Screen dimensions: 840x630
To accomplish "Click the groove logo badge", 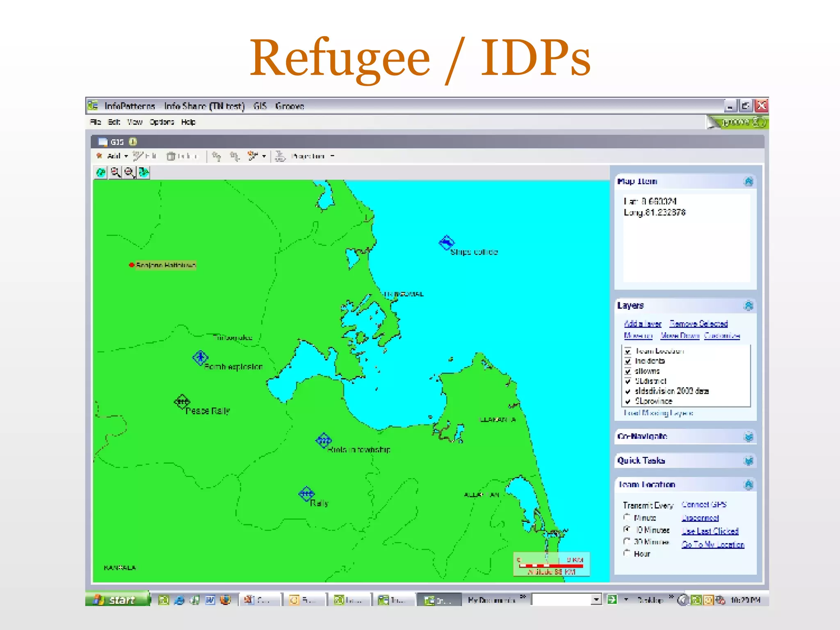I will click(x=737, y=122).
